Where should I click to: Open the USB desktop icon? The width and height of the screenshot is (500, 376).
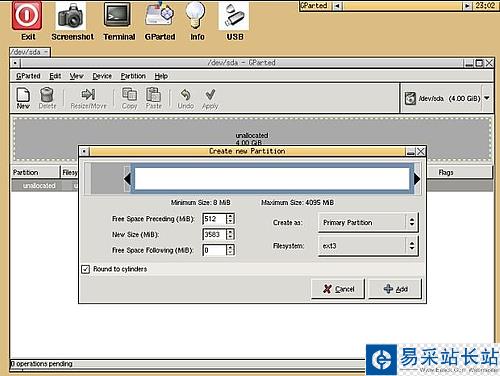[234, 15]
